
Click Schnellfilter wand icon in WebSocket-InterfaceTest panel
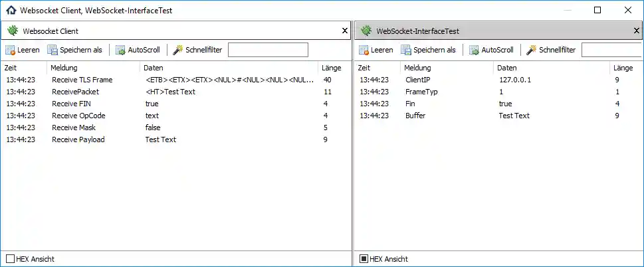532,50
